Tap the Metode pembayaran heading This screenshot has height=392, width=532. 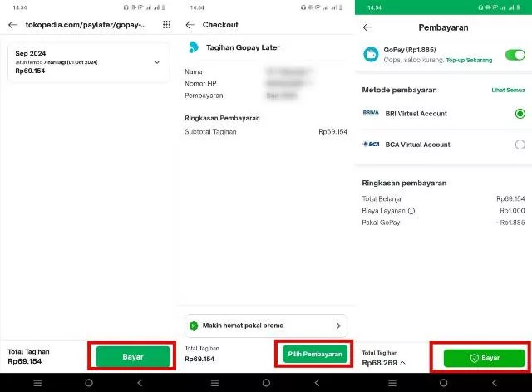(x=399, y=90)
